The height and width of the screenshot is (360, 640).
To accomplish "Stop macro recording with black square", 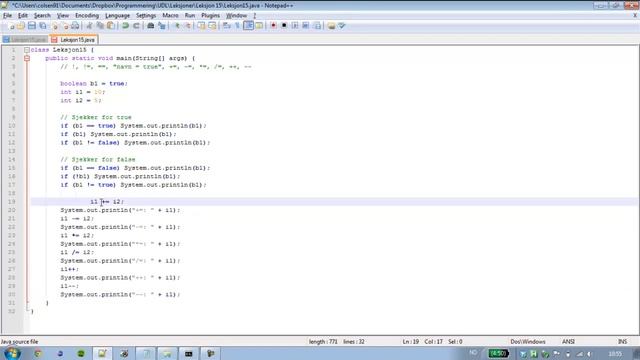I will (284, 26).
